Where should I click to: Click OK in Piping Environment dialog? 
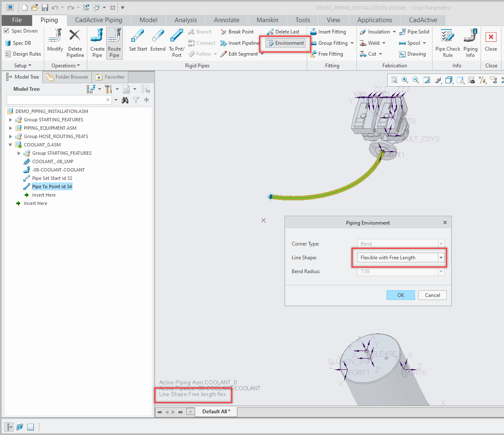point(401,295)
